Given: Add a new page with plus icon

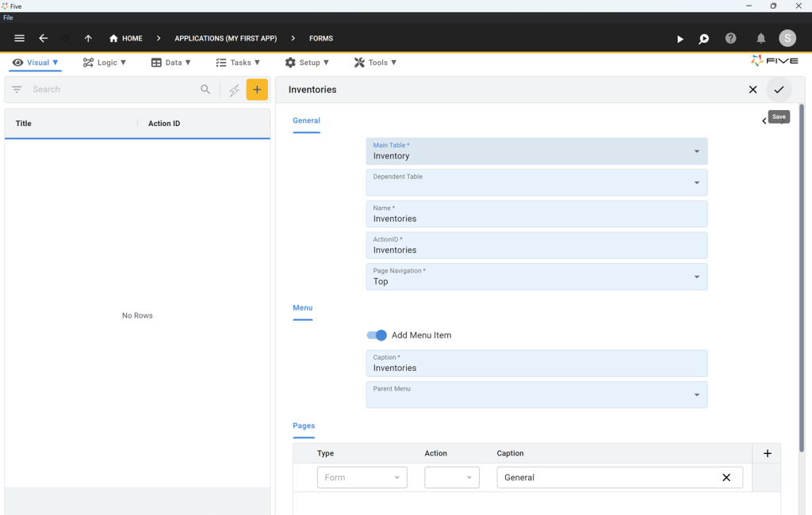Looking at the screenshot, I should pos(767,453).
